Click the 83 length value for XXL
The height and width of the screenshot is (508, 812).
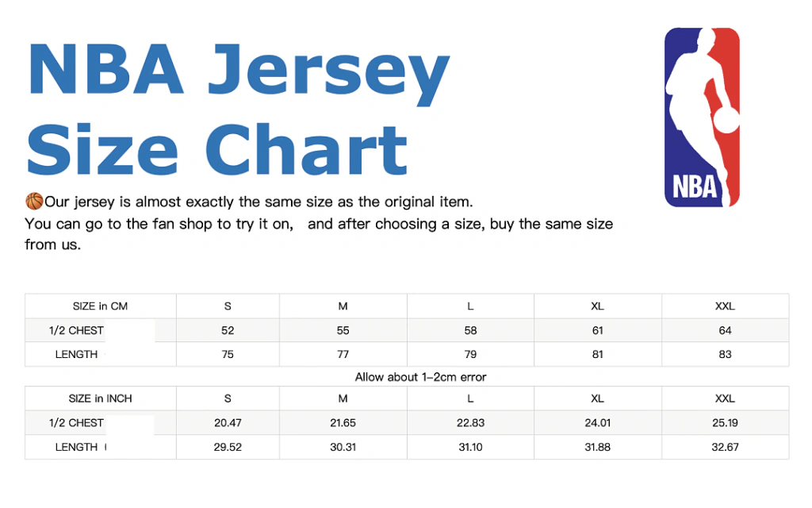click(725, 355)
